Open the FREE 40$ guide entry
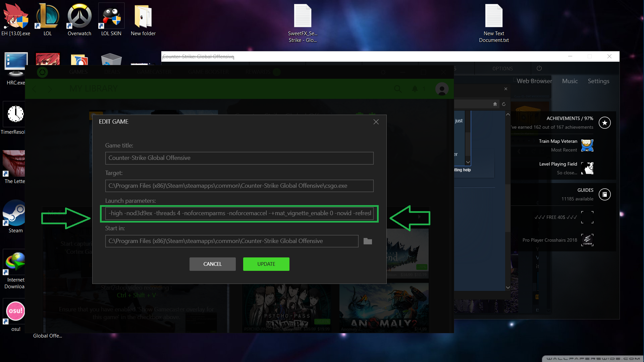 tap(555, 217)
